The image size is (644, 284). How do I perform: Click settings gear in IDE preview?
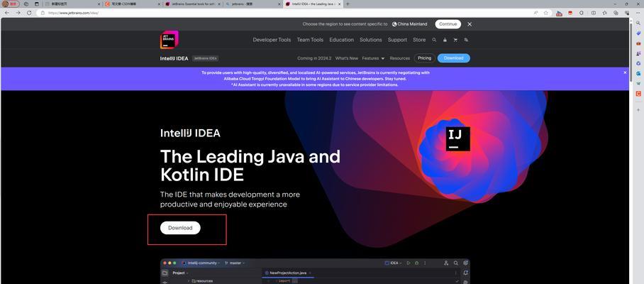pos(466,263)
